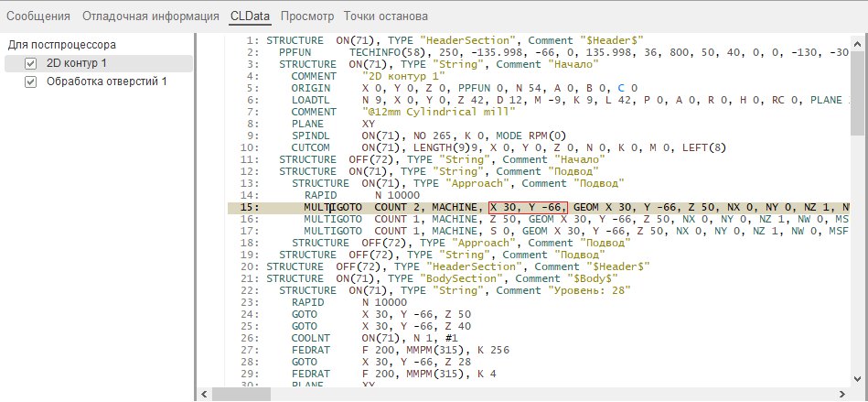Select the 2D контур 1 operation label
Screen dimensions: 868x402
pos(77,63)
